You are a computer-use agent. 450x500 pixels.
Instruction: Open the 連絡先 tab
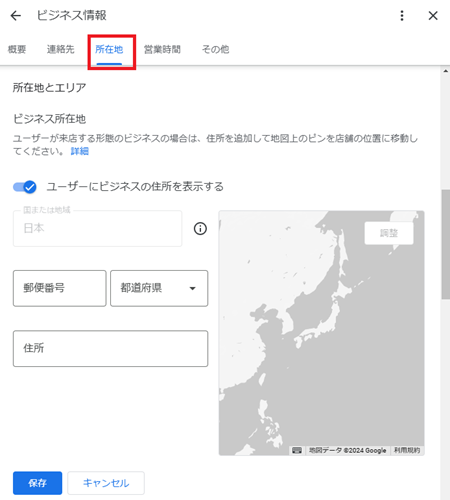60,50
